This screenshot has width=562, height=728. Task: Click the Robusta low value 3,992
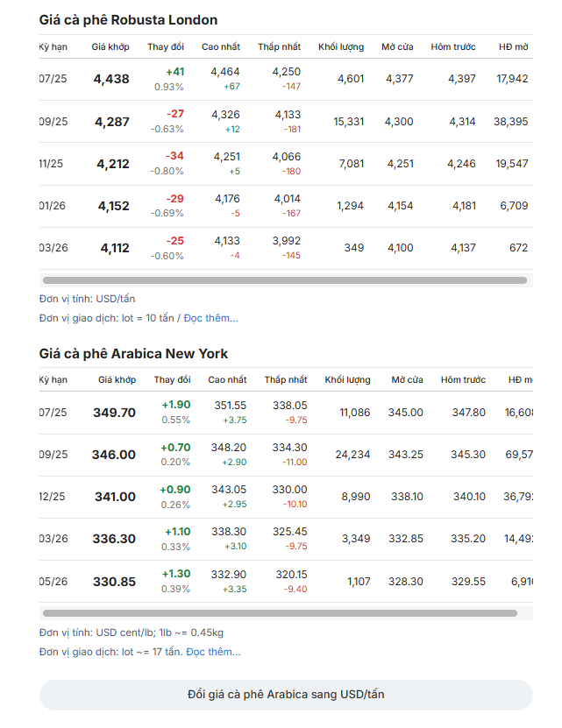pos(287,241)
